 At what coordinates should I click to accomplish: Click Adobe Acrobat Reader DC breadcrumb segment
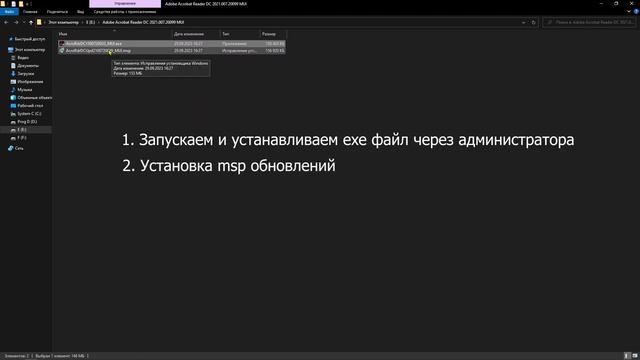(143, 22)
